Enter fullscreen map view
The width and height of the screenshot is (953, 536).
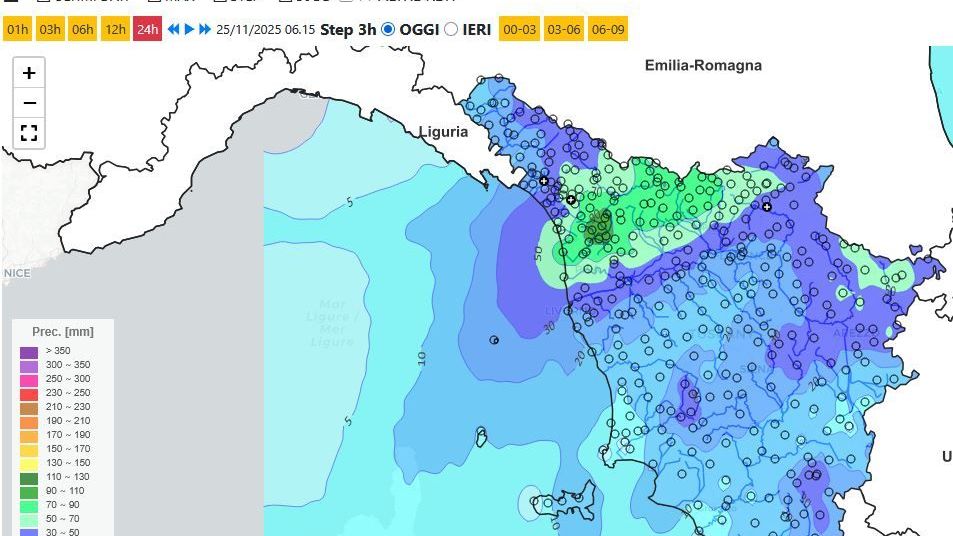29,133
